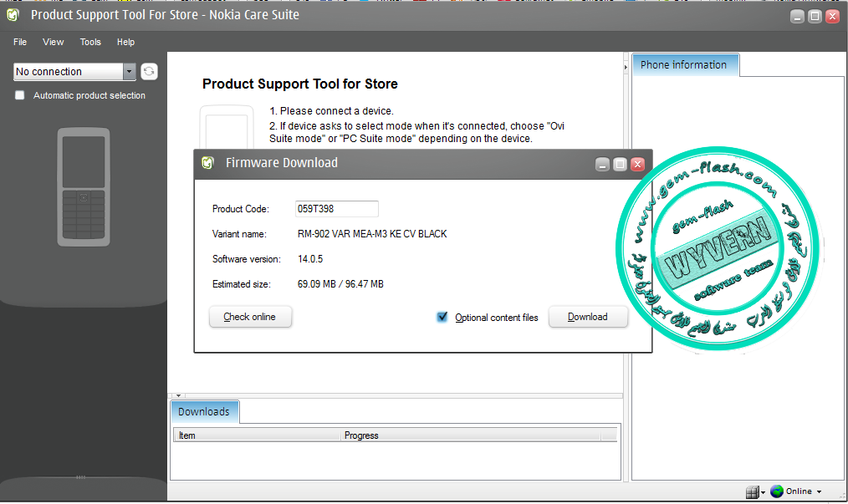Click the Item column header
This screenshot has width=848, height=504.
click(x=257, y=435)
